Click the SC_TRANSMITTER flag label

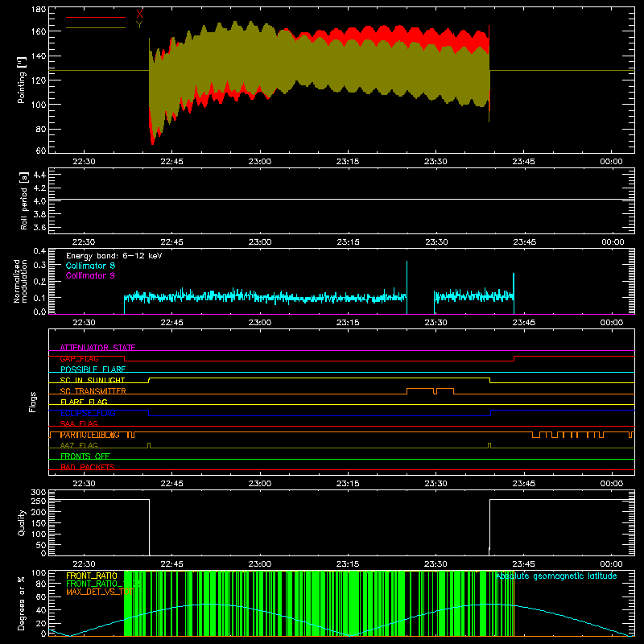click(93, 391)
